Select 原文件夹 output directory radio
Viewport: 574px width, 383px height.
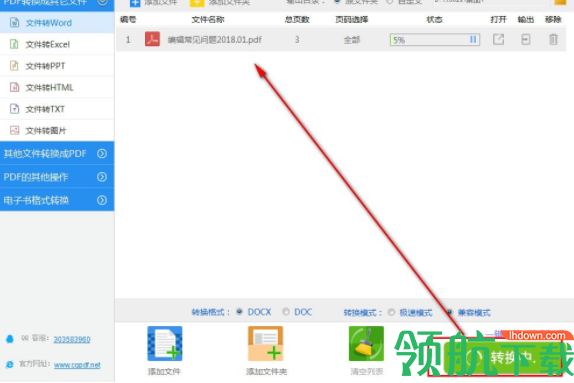337,2
